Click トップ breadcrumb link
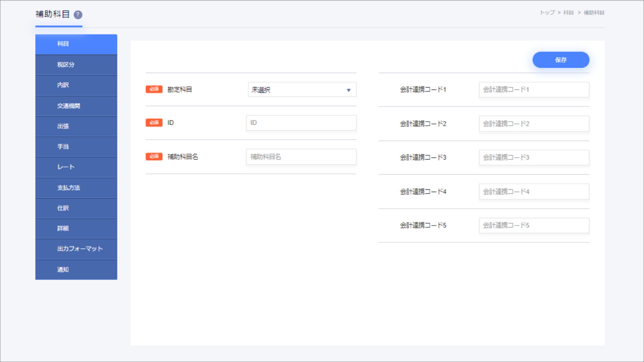 pyautogui.click(x=547, y=13)
